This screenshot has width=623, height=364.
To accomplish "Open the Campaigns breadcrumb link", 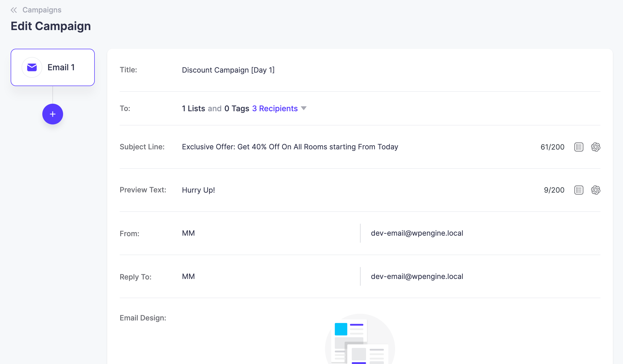I will pos(42,10).
